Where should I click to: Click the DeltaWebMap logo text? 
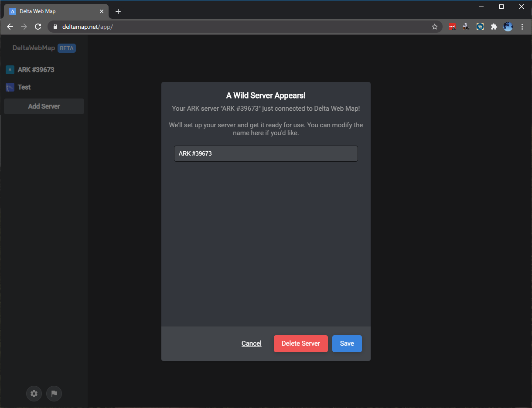34,48
